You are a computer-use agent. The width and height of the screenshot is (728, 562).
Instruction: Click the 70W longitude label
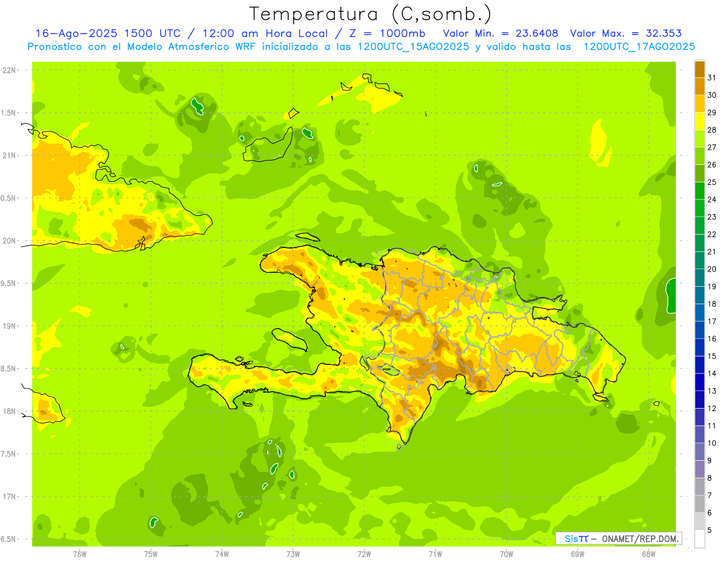coord(507,554)
